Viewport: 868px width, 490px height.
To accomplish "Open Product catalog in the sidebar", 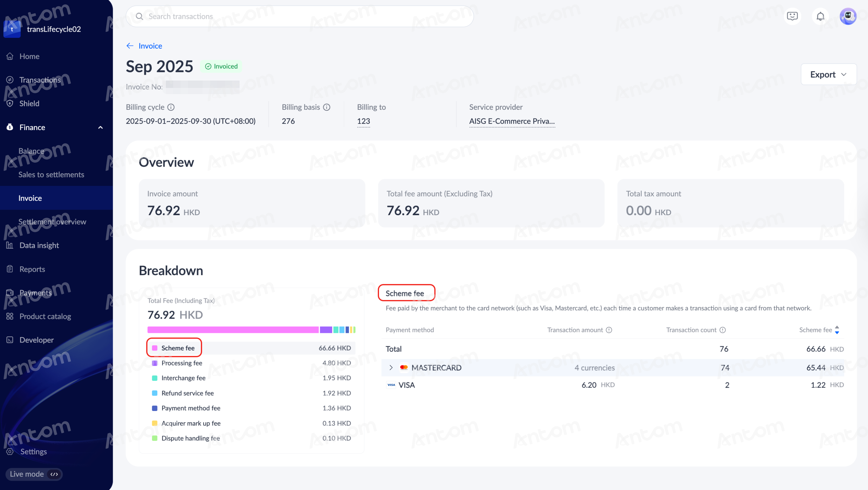I will coord(45,316).
